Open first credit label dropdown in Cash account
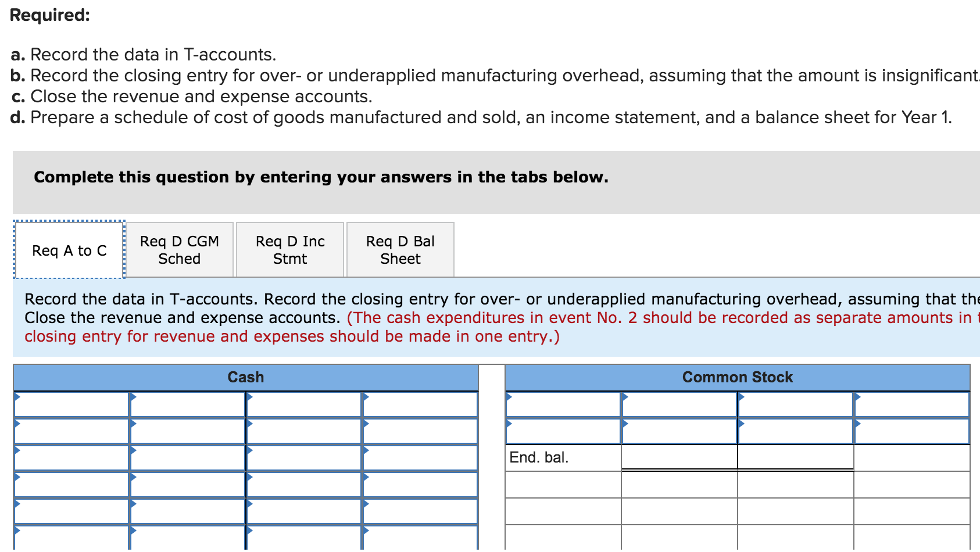This screenshot has width=980, height=552. coord(302,404)
